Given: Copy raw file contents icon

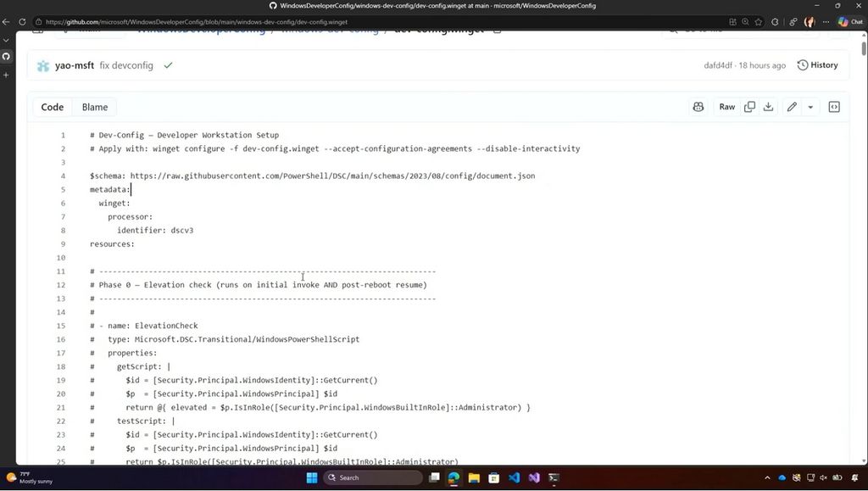Looking at the screenshot, I should tap(749, 108).
